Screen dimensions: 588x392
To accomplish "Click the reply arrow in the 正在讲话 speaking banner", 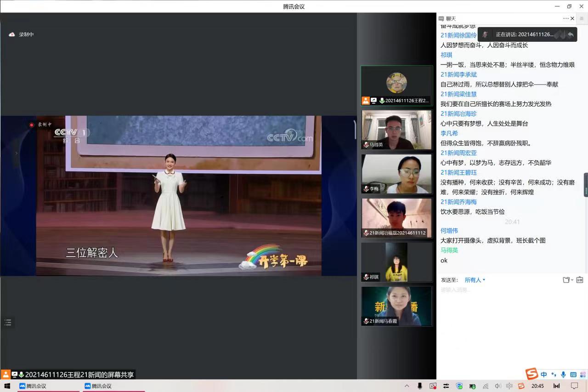I will click(x=570, y=34).
